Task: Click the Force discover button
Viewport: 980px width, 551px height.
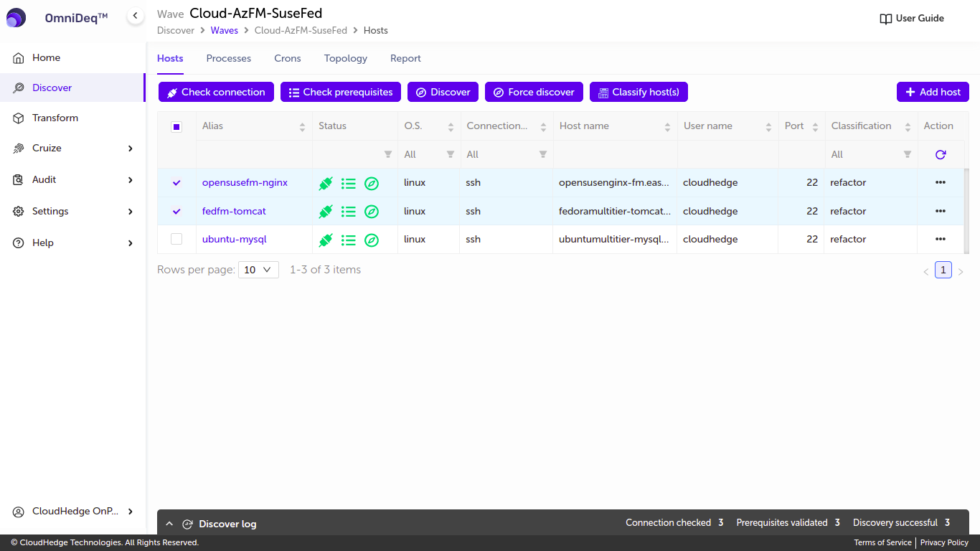Action: pyautogui.click(x=534, y=92)
